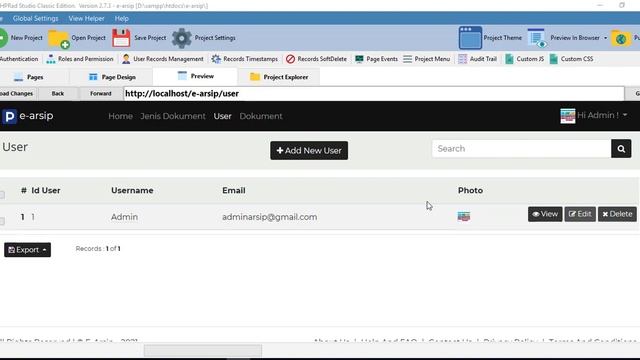
Task: Open Audit Trail tool
Action: pos(478,59)
